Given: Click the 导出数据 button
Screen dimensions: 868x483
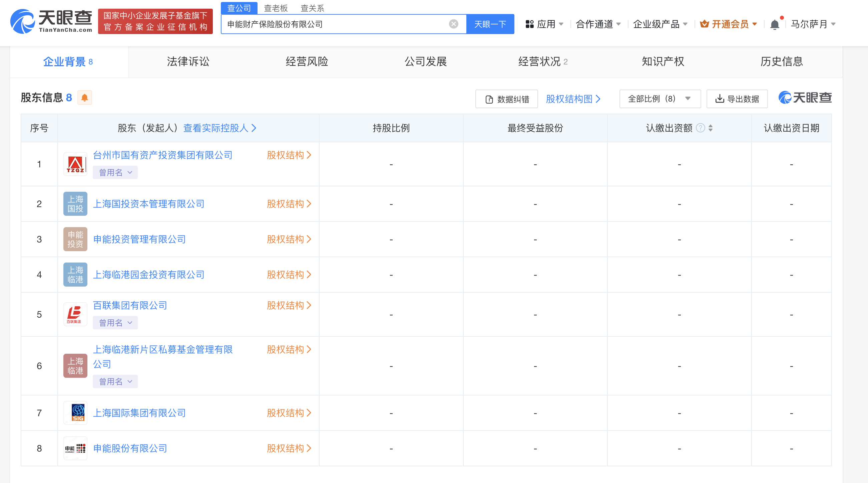Looking at the screenshot, I should coord(737,99).
